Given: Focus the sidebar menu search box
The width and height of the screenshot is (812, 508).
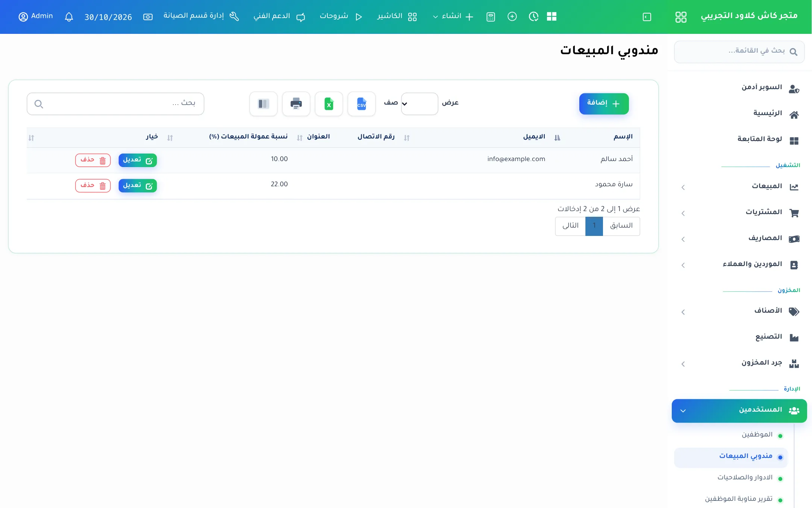Looking at the screenshot, I should (x=739, y=52).
